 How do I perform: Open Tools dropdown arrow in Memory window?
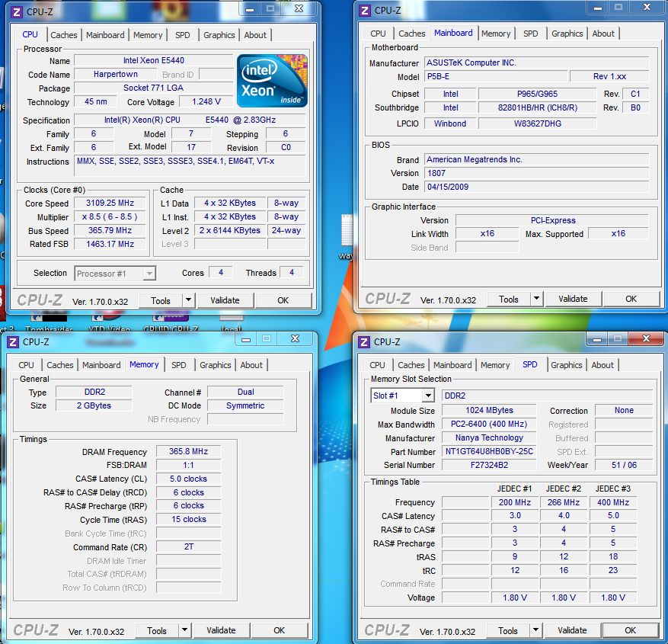pos(184,630)
